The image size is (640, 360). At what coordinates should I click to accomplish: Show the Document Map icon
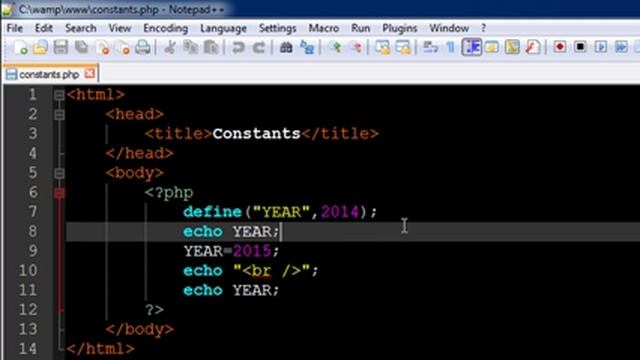click(x=512, y=47)
